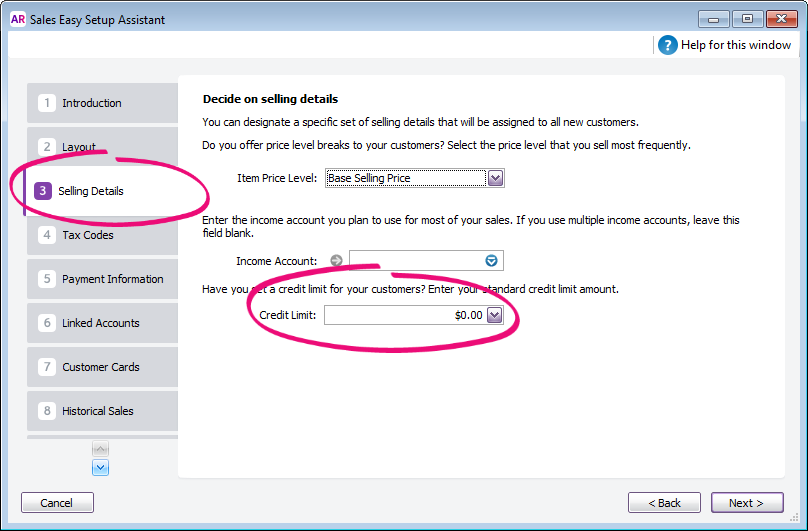Screen dimensions: 808x531
Task: Click the Back button
Action: click(x=663, y=503)
